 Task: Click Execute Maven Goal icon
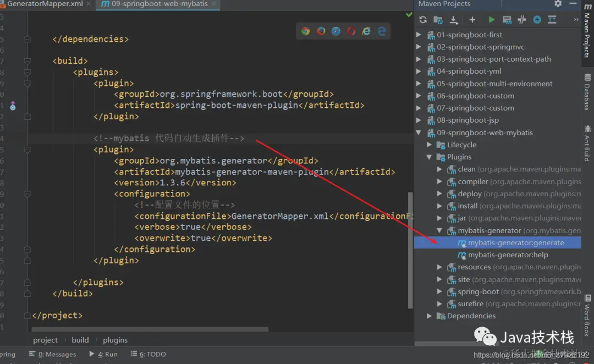(x=507, y=20)
